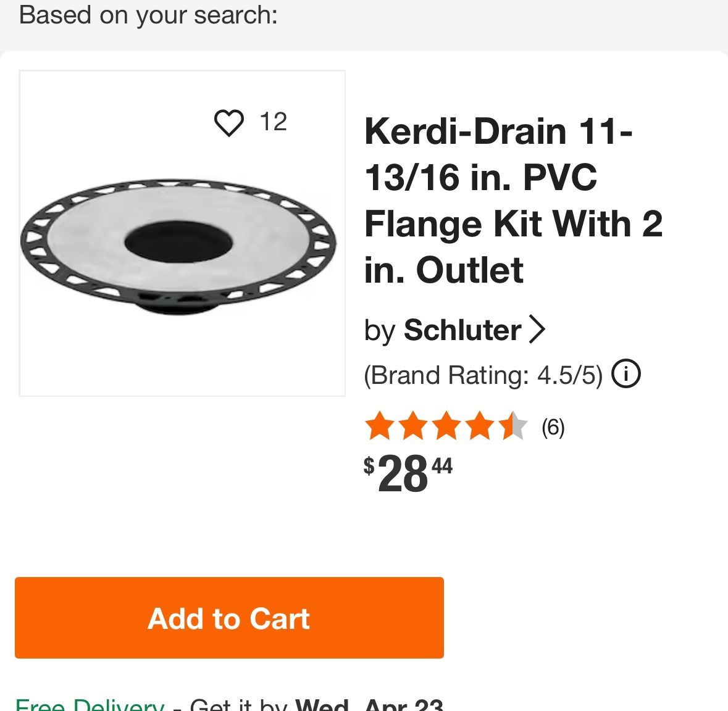Click the first orange rating star
728x711 pixels.
[x=379, y=426]
